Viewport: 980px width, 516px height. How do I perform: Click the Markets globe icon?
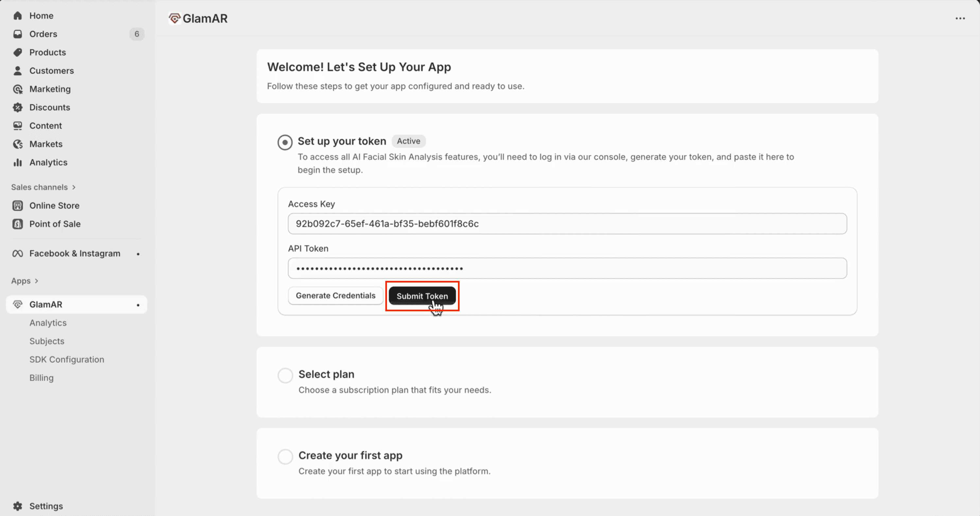(x=18, y=144)
